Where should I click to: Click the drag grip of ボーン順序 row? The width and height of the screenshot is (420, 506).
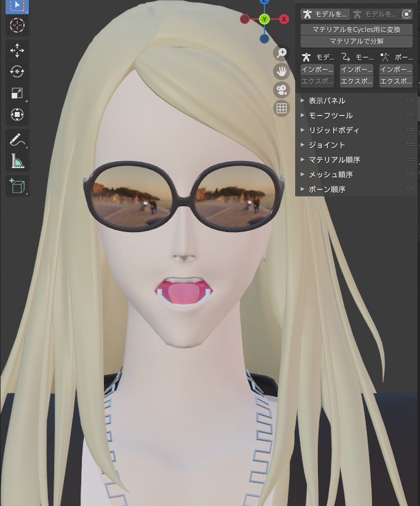click(x=410, y=190)
